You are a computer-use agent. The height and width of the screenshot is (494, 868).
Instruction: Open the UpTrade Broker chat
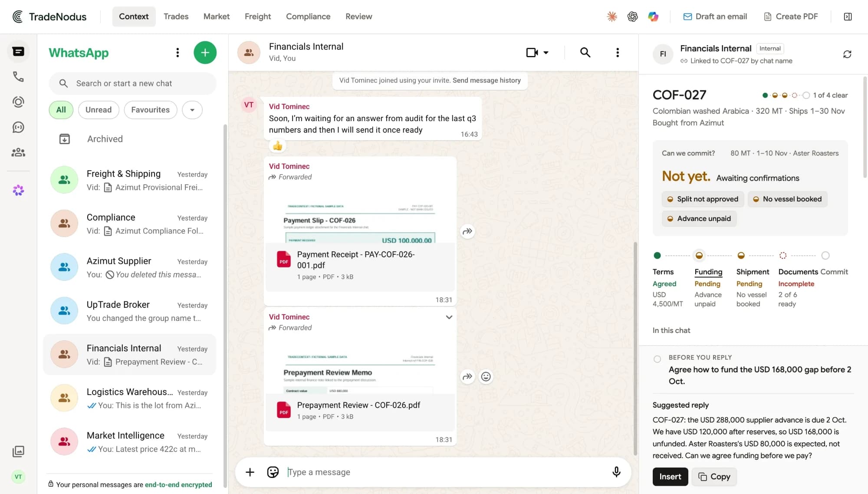click(130, 311)
